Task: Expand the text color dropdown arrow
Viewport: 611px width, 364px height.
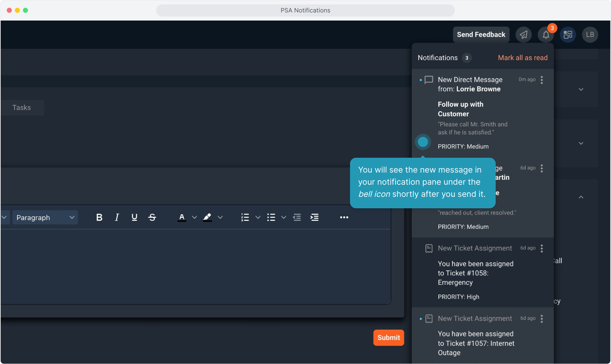Action: coord(194,217)
